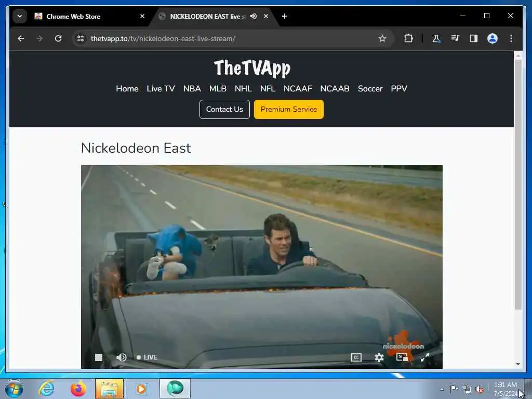532x399 pixels.
Task: Open the NCAAB link
Action: [335, 88]
